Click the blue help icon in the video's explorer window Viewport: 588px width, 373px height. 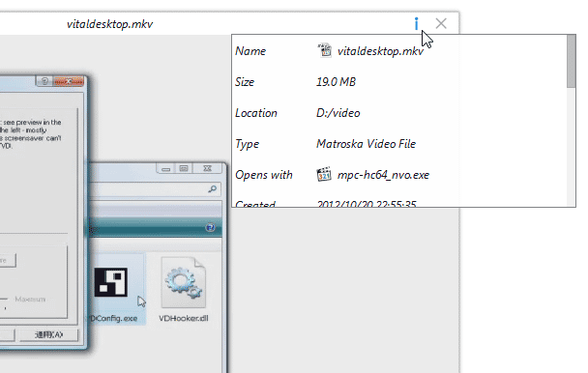pos(210,227)
